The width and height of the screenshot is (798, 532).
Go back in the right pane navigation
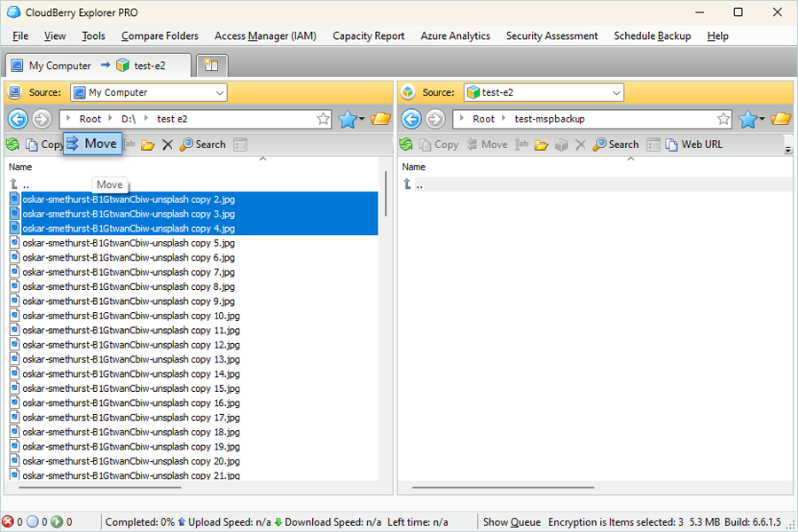coord(411,119)
